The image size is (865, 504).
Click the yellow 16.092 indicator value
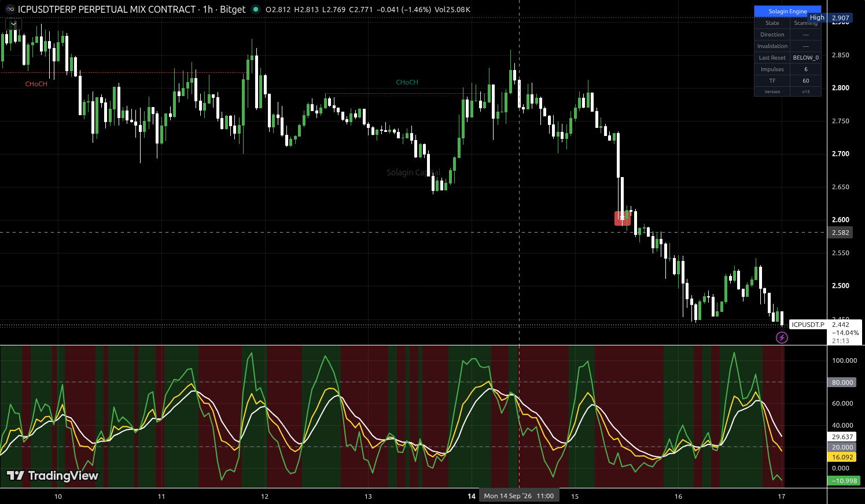coord(842,457)
